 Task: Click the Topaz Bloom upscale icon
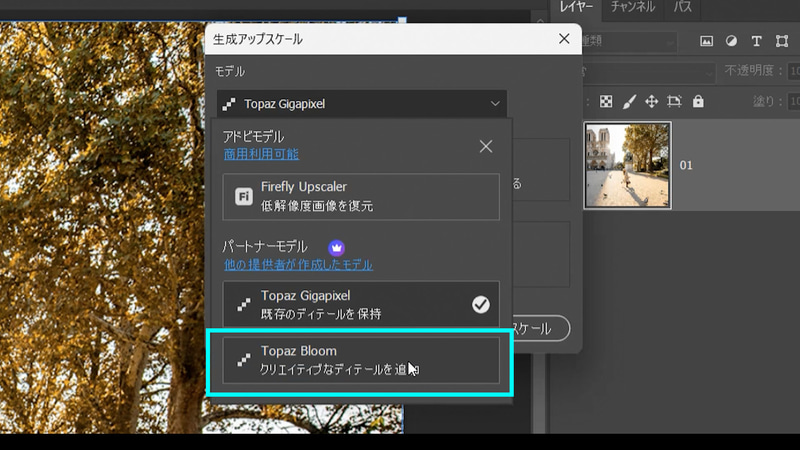244,360
